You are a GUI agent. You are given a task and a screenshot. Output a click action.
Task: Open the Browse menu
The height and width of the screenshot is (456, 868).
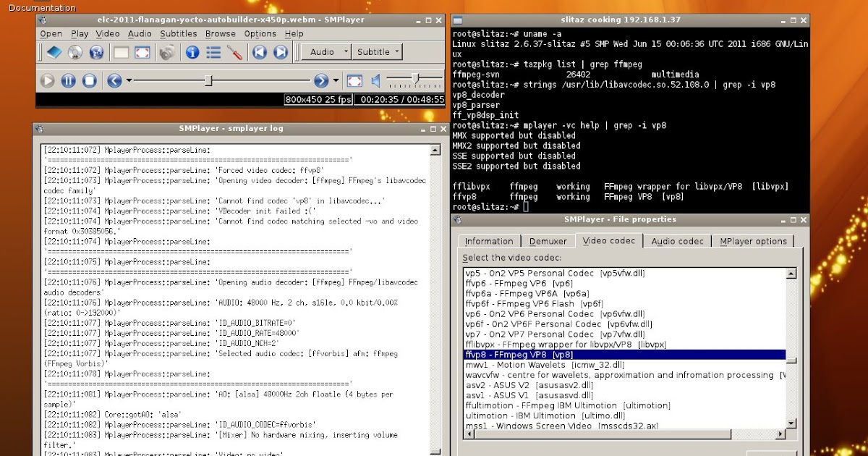(221, 34)
